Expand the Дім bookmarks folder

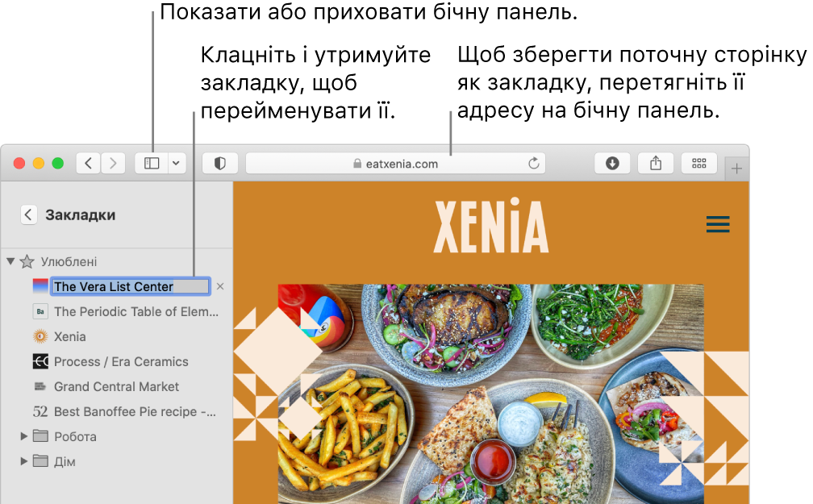(x=24, y=461)
